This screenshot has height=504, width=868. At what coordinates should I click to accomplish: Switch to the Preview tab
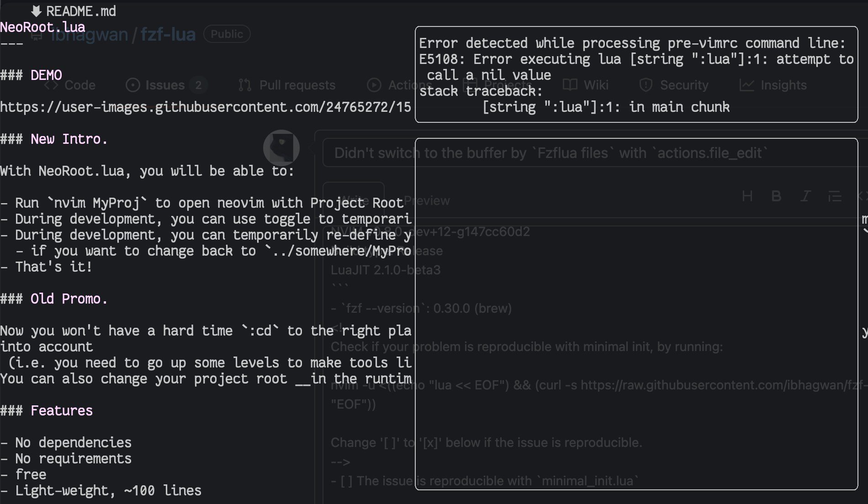pyautogui.click(x=426, y=200)
